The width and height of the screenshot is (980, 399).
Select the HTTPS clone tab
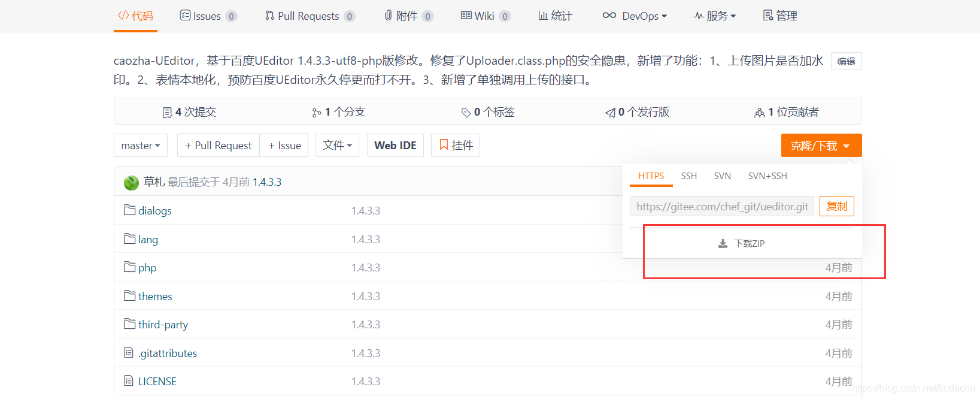tap(651, 176)
